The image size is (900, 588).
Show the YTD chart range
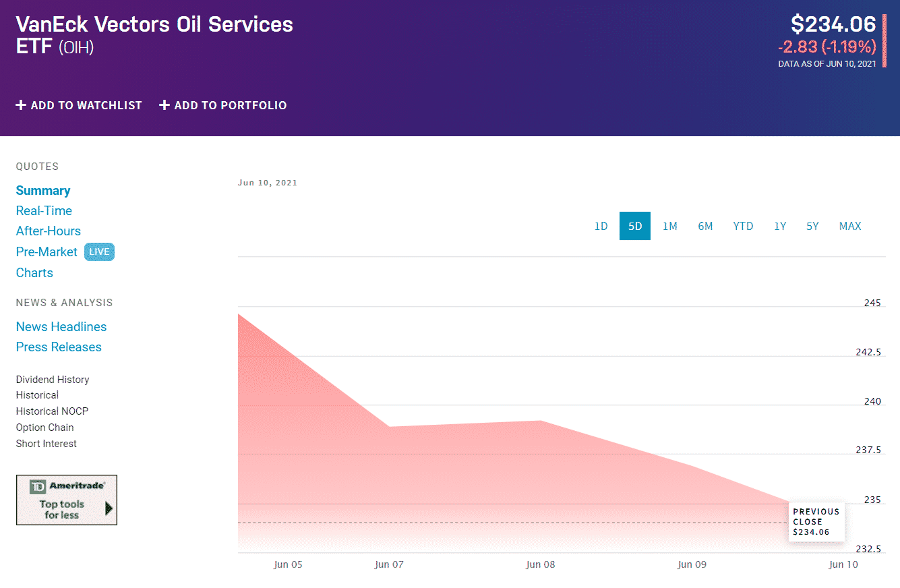743,226
